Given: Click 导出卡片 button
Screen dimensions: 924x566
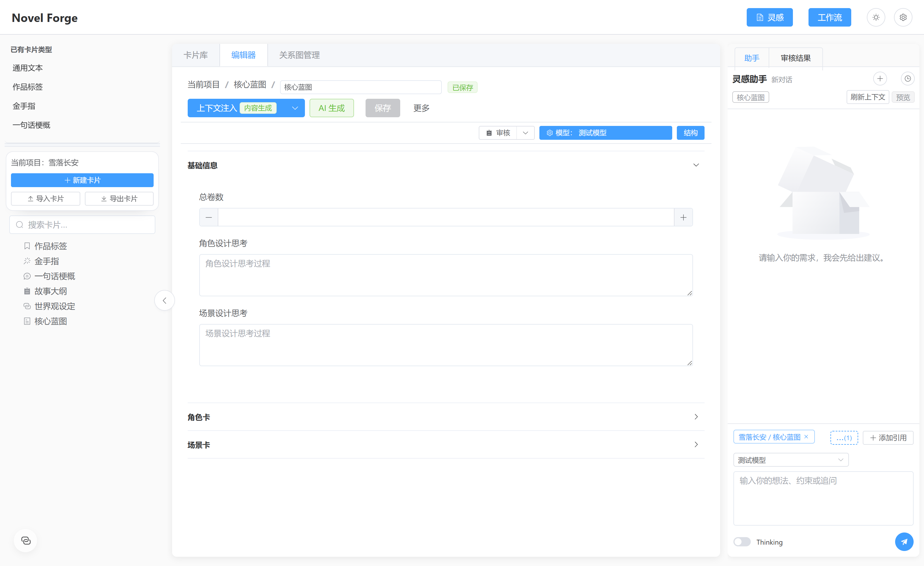Looking at the screenshot, I should (x=119, y=198).
